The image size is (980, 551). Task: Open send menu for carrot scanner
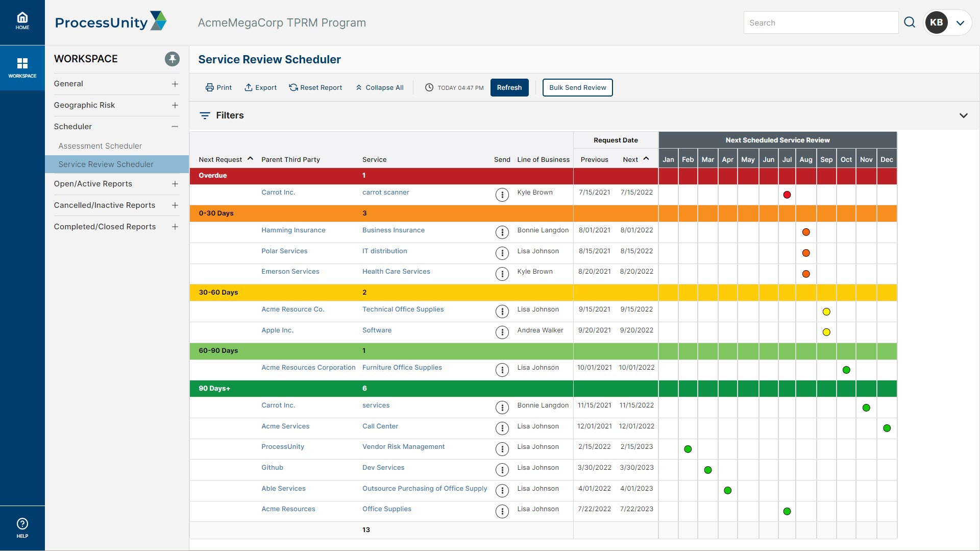coord(502,195)
